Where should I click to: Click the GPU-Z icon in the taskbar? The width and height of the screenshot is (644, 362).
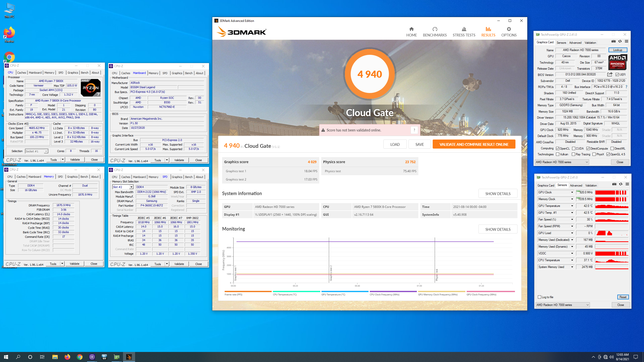pyautogui.click(x=116, y=357)
